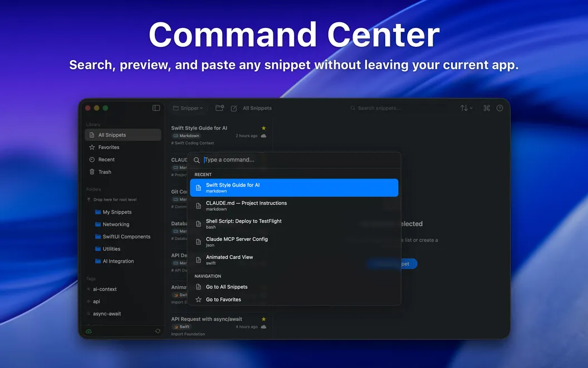Select Go to All Snippets command

pos(294,287)
